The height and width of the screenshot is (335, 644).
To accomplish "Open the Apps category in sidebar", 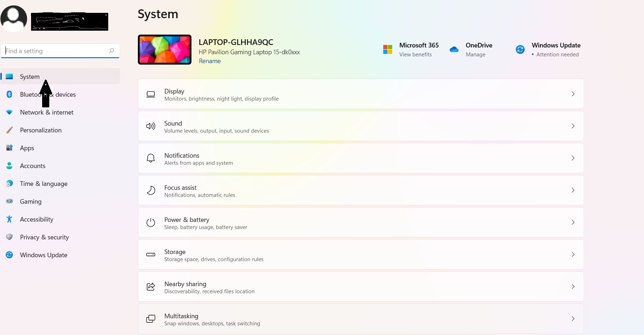I will 27,148.
